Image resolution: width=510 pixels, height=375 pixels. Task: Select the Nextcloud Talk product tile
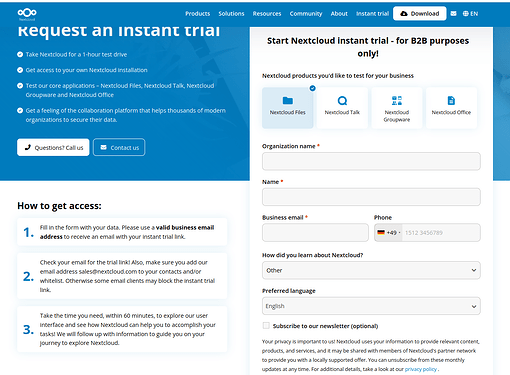click(342, 108)
